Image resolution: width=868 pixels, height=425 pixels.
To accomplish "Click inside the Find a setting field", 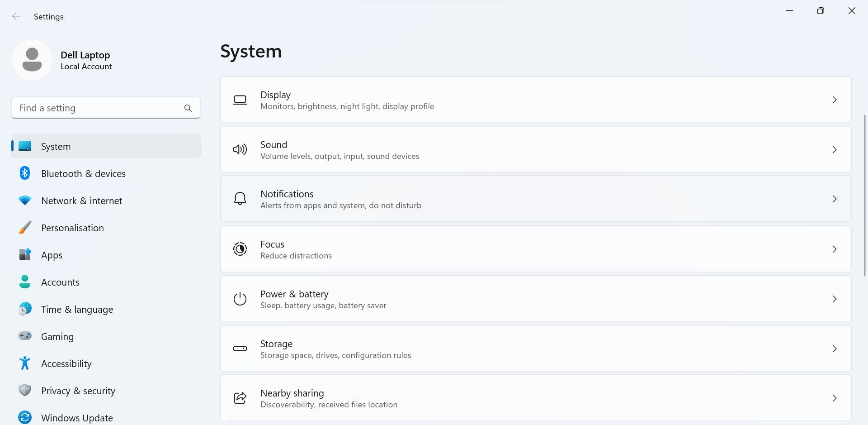I will pos(90,108).
